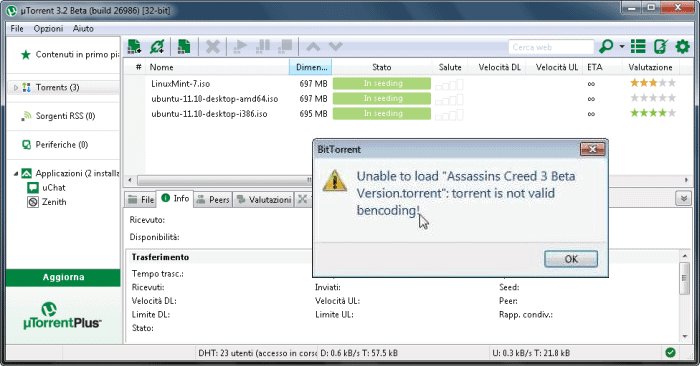
Task: Click OK in the BitTorrent error dialog
Action: 571,259
